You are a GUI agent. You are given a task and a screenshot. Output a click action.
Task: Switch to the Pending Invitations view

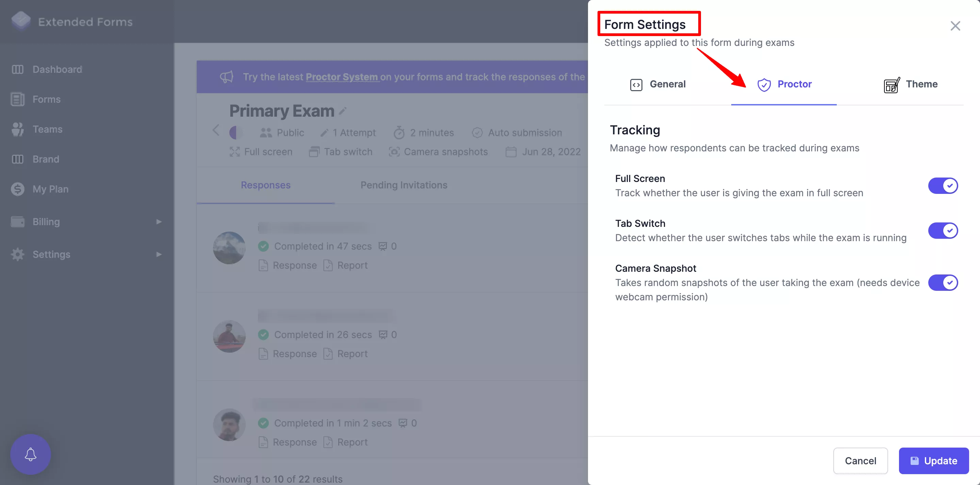coord(404,185)
